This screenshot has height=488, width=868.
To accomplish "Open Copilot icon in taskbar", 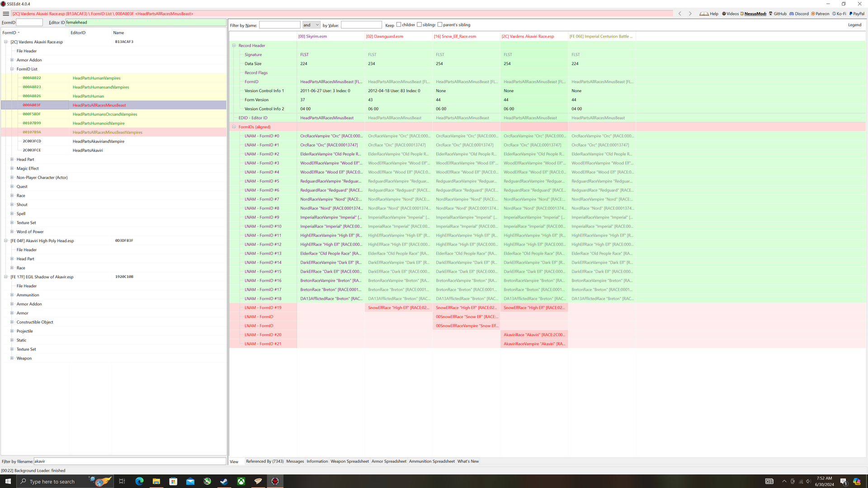I will [857, 481].
